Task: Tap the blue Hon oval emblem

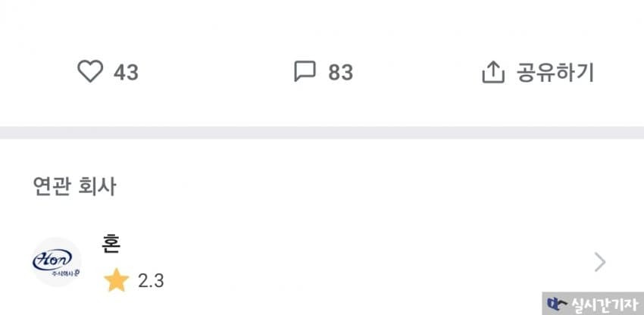Action: point(52,260)
